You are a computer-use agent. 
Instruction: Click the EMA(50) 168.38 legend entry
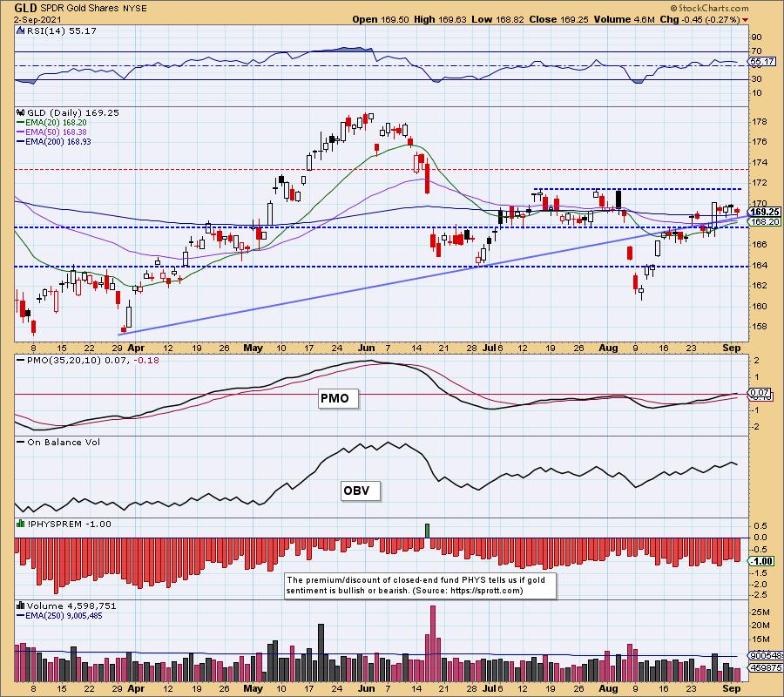point(51,132)
